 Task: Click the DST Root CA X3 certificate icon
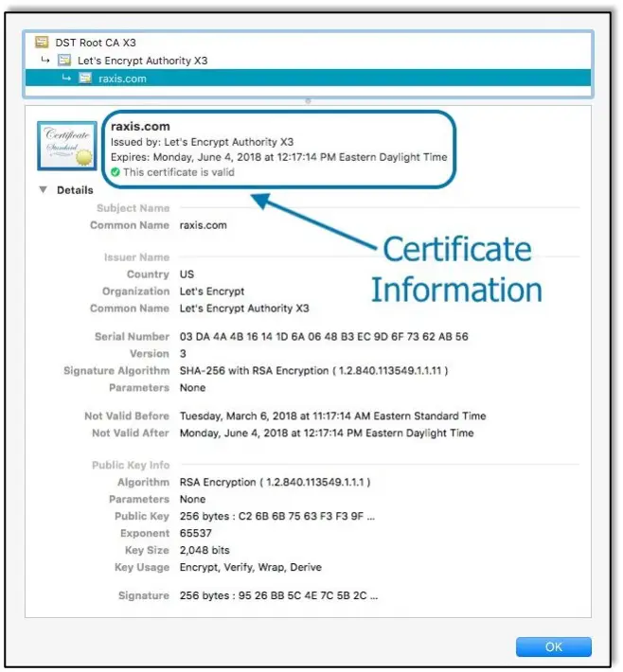pyautogui.click(x=42, y=42)
